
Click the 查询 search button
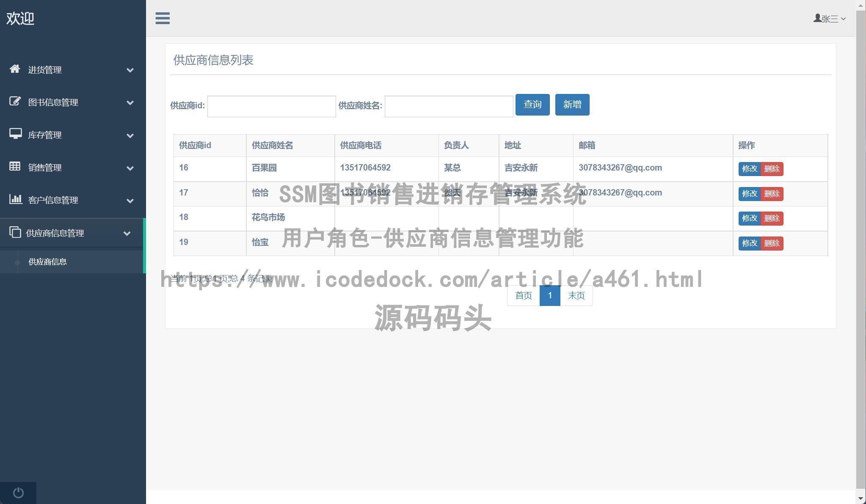pos(532,105)
